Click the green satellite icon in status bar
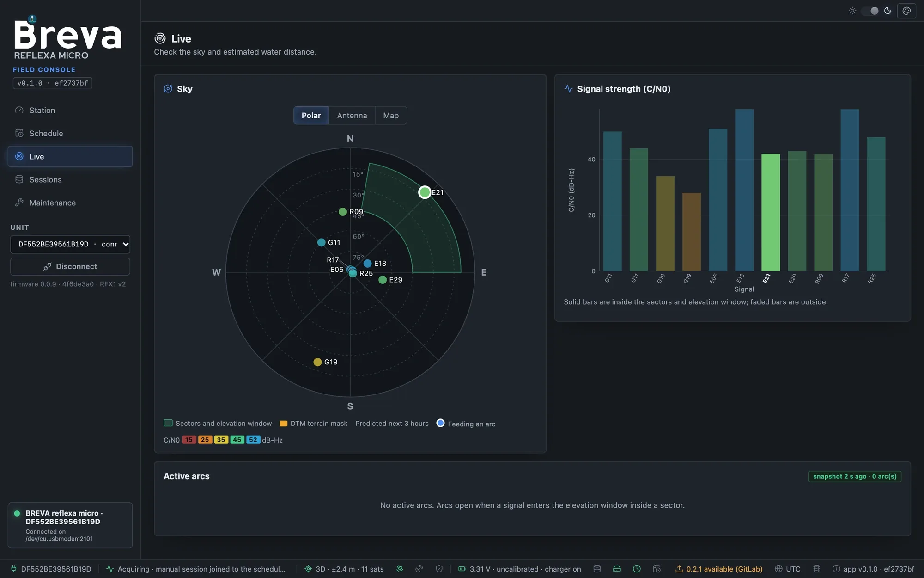The width and height of the screenshot is (924, 578). pyautogui.click(x=400, y=569)
